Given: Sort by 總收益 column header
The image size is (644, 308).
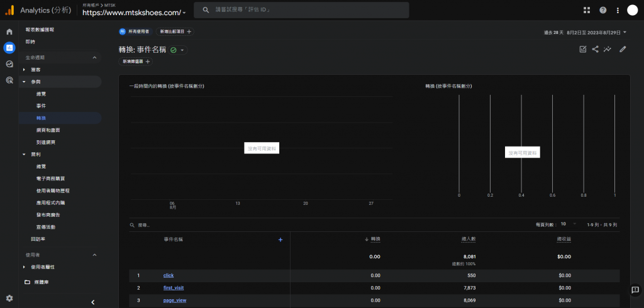Looking at the screenshot, I should 564,239.
